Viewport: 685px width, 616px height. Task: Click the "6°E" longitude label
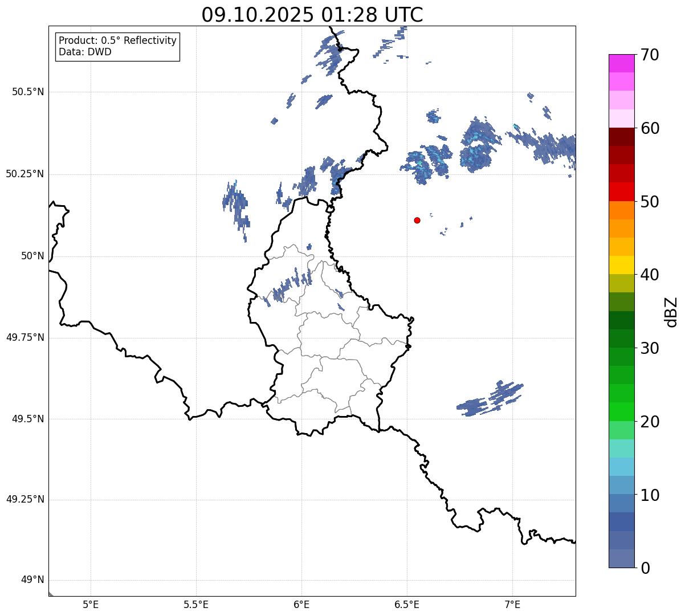pos(301,604)
